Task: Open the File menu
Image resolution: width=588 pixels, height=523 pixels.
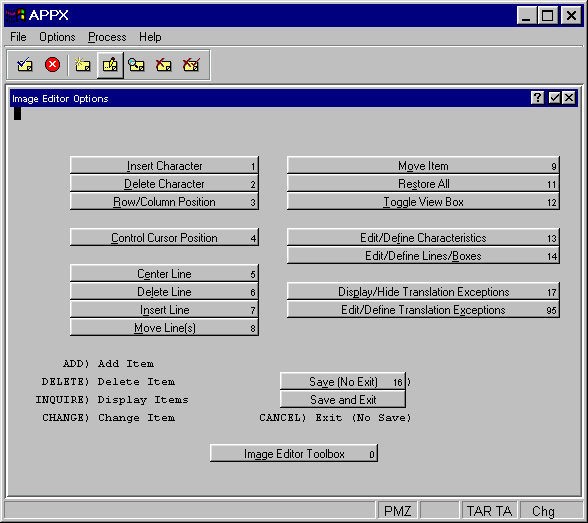Action: pos(18,37)
